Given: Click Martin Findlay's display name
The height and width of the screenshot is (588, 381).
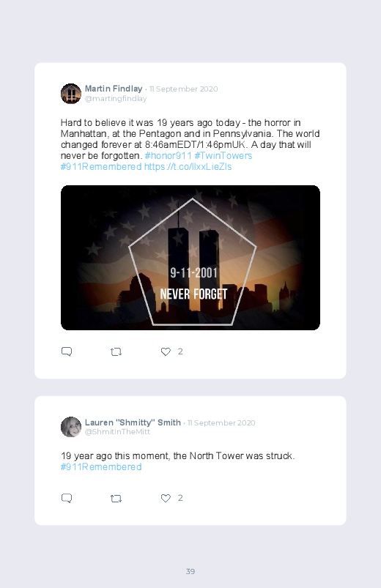Looking at the screenshot, I should click(x=114, y=89).
